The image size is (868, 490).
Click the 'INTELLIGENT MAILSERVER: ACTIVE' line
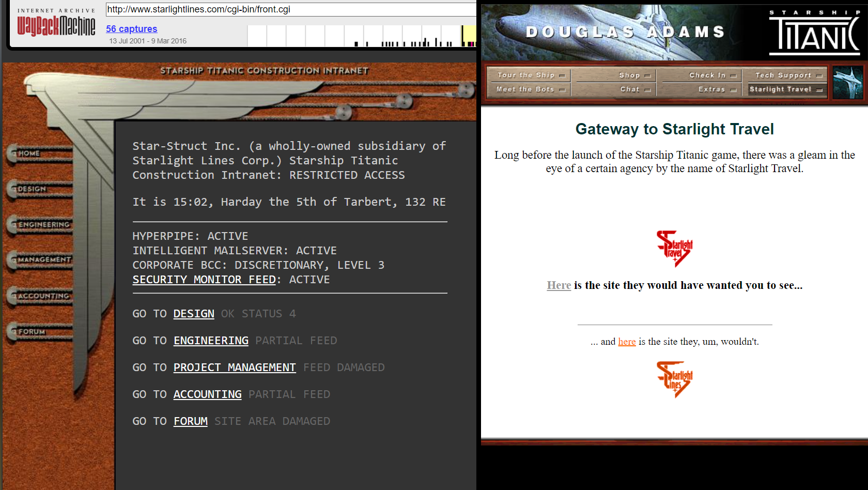[235, 251]
